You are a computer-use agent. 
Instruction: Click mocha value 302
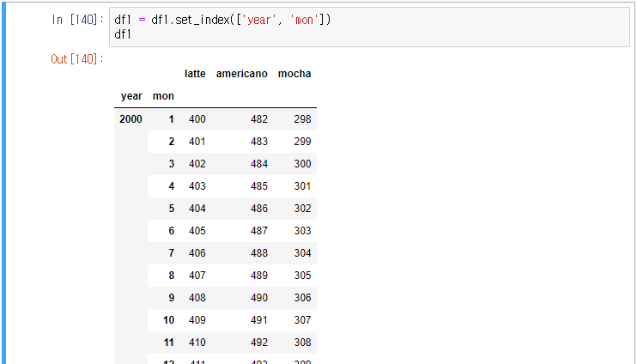pos(303,209)
